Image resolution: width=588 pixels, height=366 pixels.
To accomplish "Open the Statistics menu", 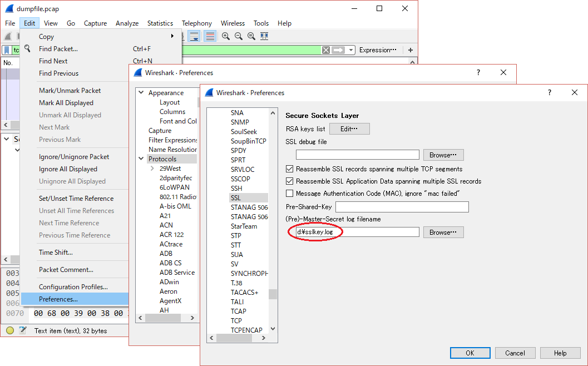I will tap(160, 23).
